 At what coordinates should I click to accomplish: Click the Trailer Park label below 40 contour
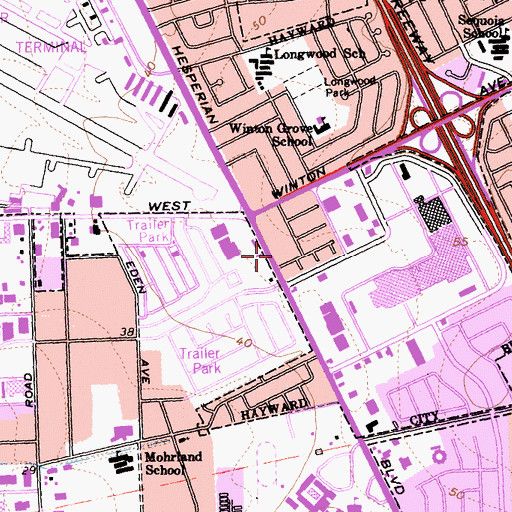pyautogui.click(x=201, y=361)
